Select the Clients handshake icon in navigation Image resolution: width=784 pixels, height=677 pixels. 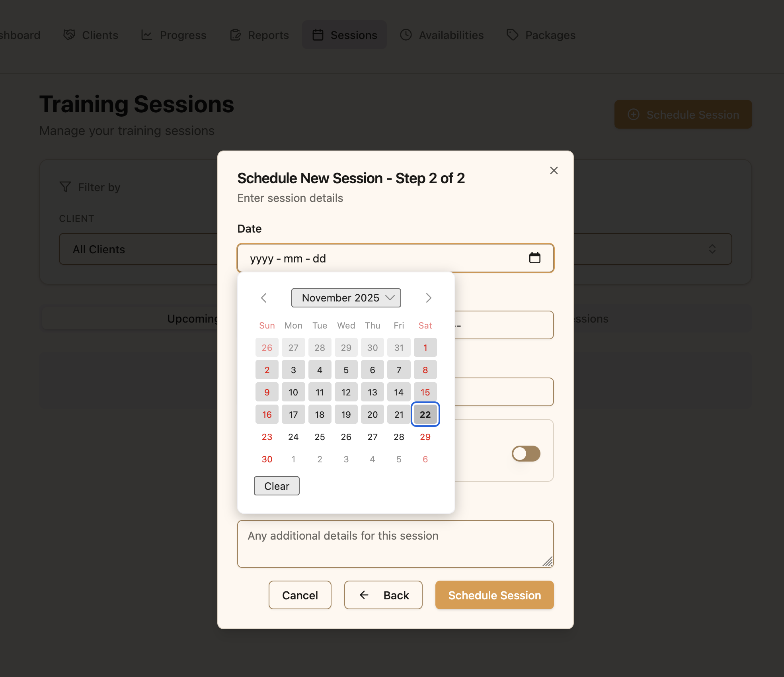[68, 35]
